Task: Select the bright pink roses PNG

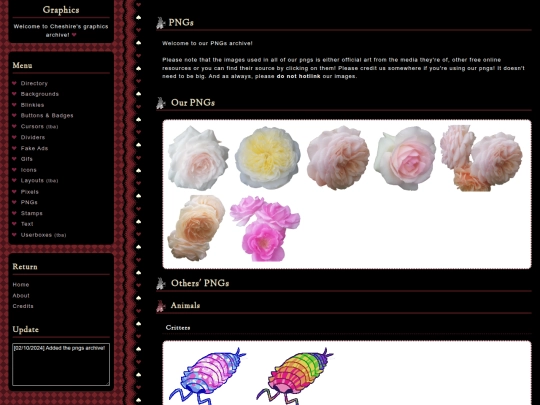Action: coord(265,229)
